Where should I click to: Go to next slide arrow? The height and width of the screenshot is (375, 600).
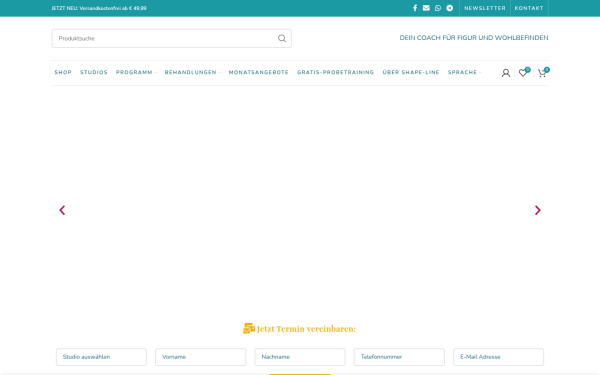pyautogui.click(x=538, y=210)
